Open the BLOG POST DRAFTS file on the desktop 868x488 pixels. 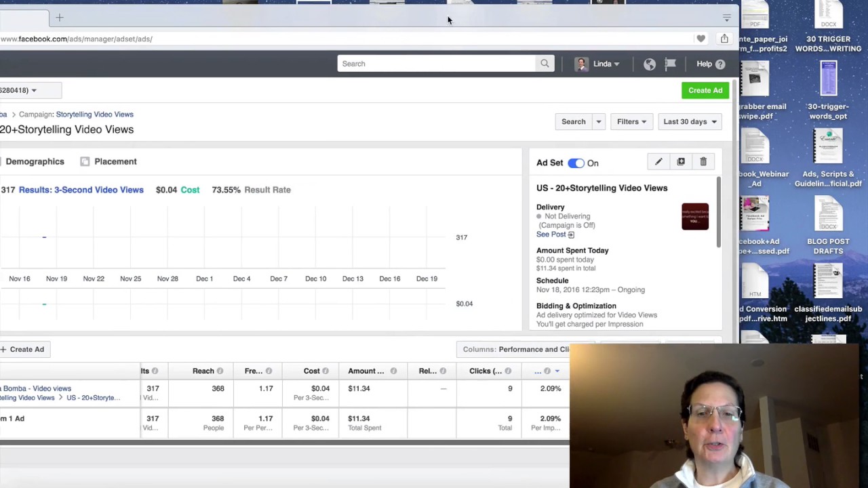pos(828,226)
